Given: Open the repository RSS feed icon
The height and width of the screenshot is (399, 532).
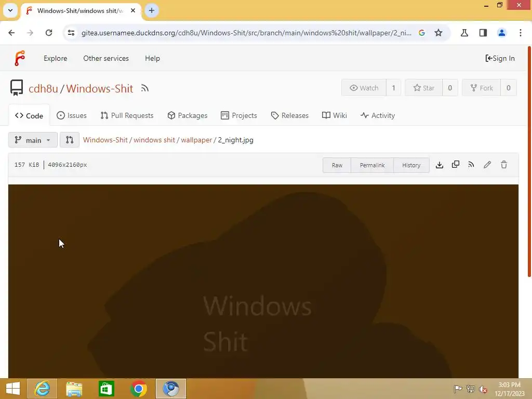Looking at the screenshot, I should coord(145,88).
